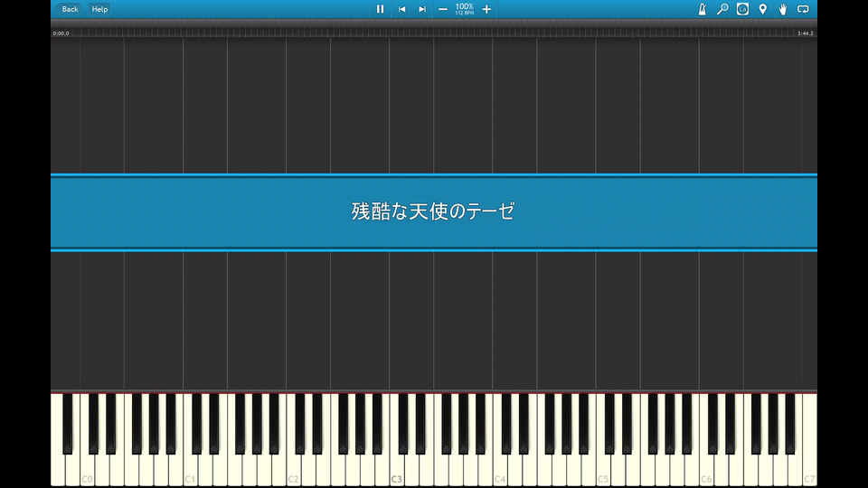
Task: Skip forward to the next section
Action: point(422,9)
